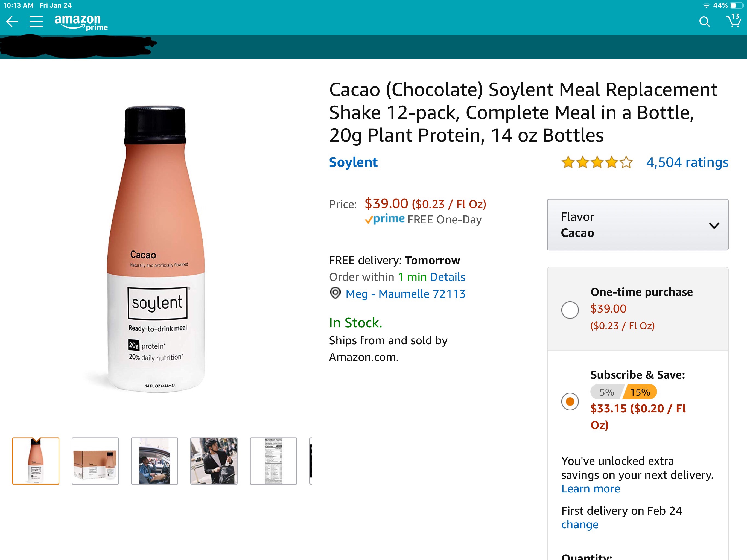
Task: Tap the star rating icons
Action: (597, 162)
